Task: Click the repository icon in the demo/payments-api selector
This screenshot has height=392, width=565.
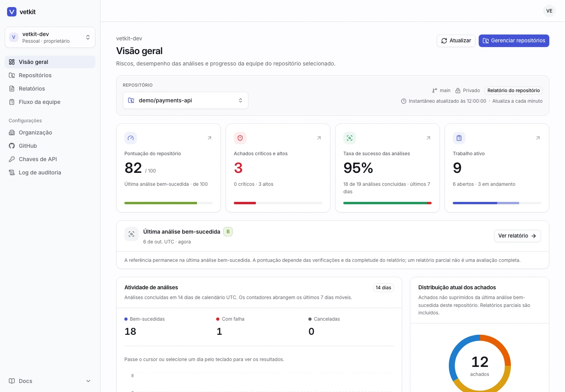Action: click(131, 100)
